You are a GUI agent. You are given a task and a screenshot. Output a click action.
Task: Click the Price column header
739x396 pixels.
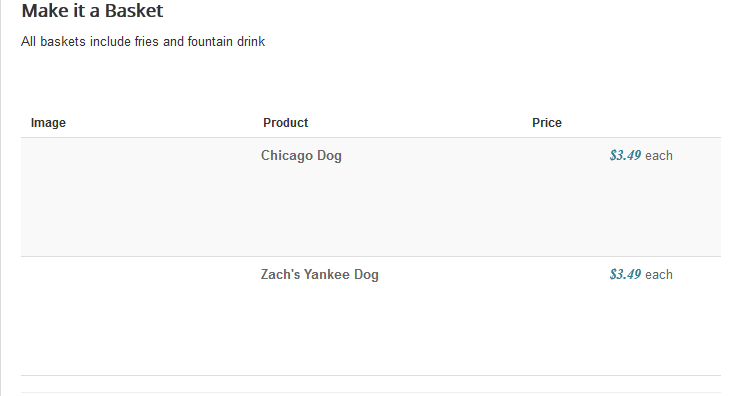tap(547, 123)
